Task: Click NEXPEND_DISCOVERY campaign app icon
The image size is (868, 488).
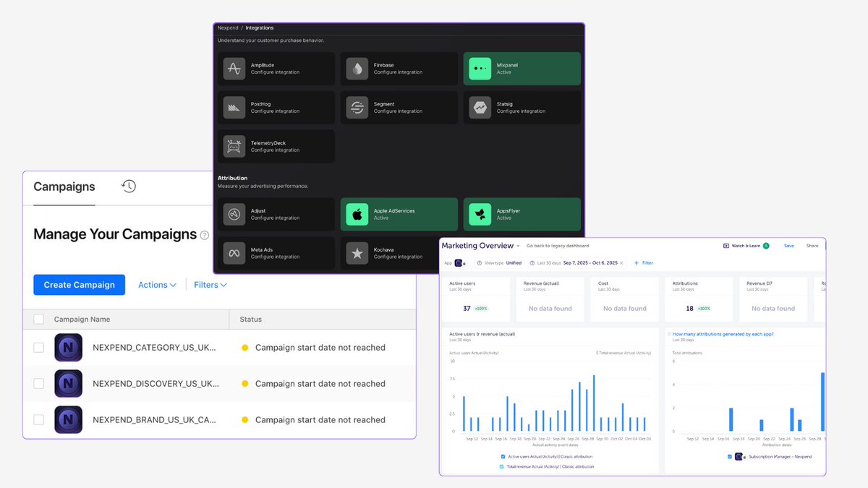Action: [x=69, y=384]
